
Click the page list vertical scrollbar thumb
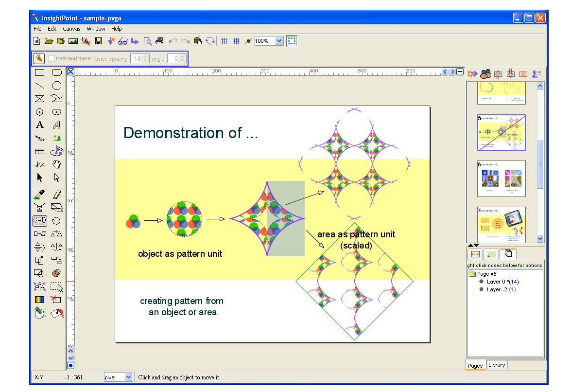[540, 163]
